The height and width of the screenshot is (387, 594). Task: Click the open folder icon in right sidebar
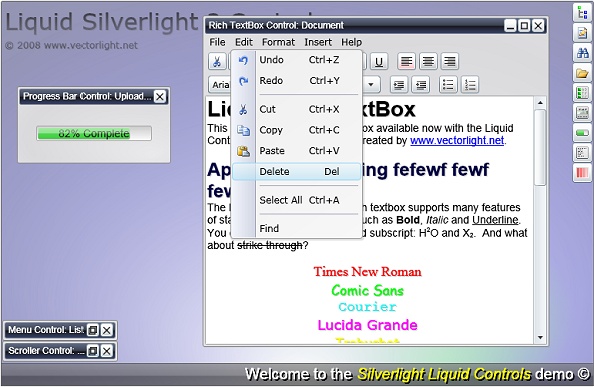coord(582,73)
